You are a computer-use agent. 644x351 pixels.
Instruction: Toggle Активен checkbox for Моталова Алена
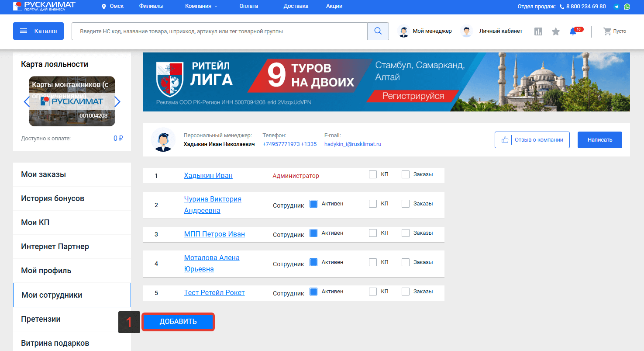313,262
